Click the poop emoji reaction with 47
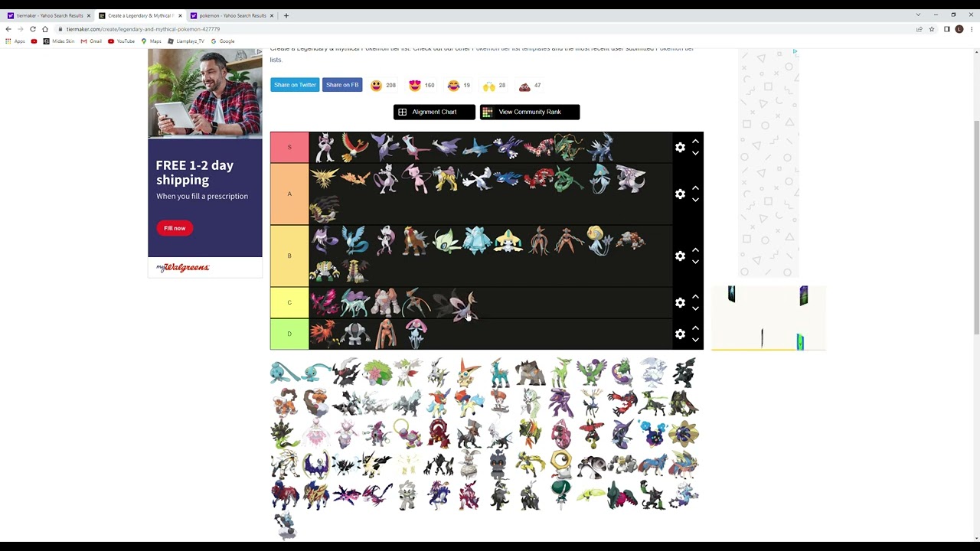 (524, 86)
